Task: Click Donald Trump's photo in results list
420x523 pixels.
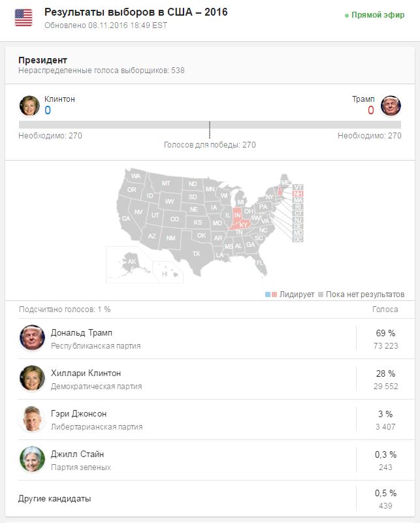Action: click(x=32, y=338)
